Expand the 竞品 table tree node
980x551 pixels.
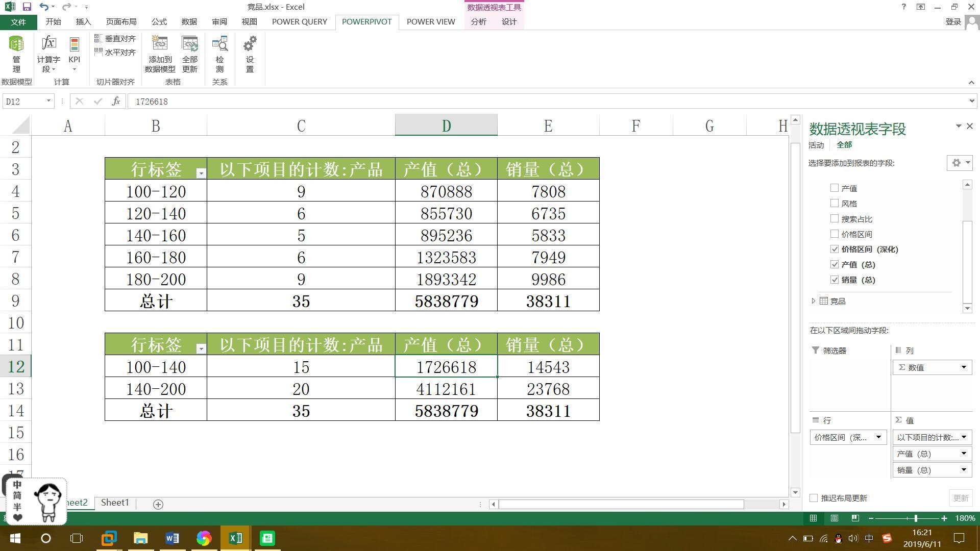click(814, 301)
